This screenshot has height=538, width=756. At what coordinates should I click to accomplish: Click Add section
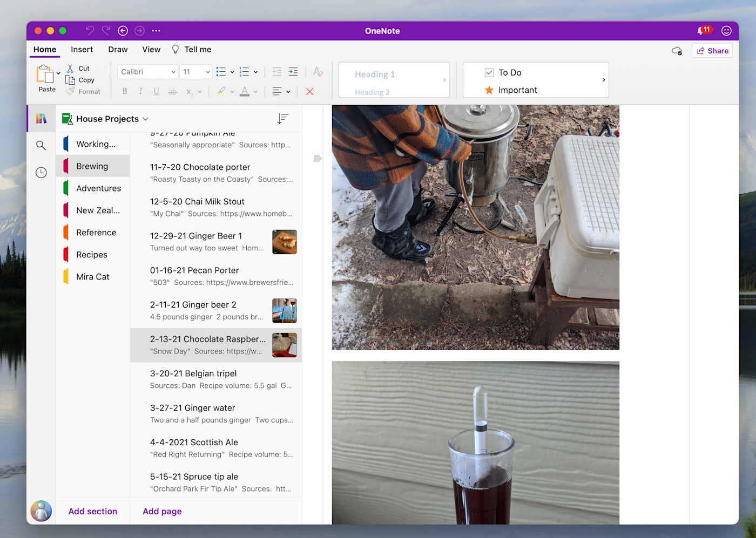point(93,511)
